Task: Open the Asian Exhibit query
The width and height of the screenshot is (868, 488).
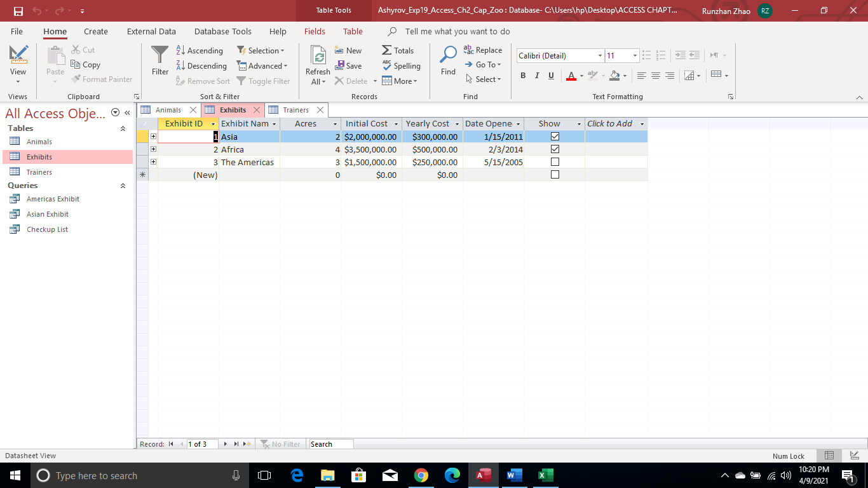Action: tap(48, 214)
